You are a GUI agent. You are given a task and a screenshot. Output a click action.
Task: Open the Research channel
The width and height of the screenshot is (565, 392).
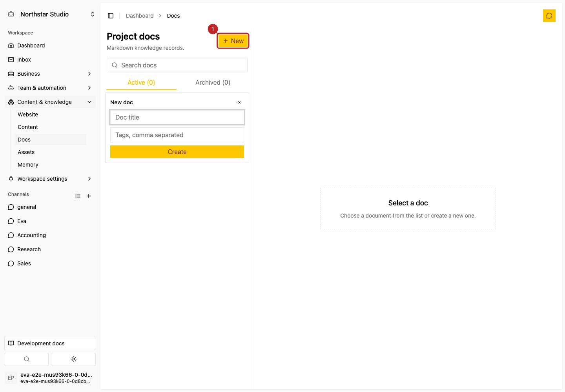[x=50, y=249]
